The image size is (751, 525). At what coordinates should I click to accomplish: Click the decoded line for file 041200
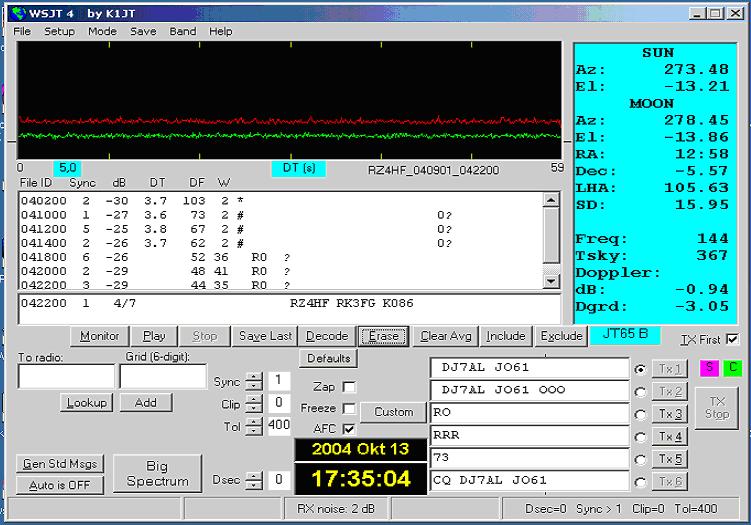[236, 229]
